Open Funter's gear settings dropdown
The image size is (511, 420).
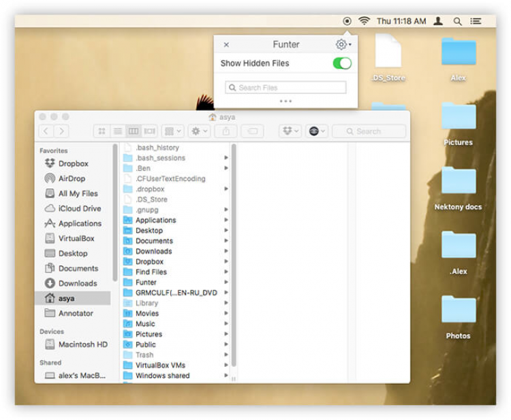point(343,44)
